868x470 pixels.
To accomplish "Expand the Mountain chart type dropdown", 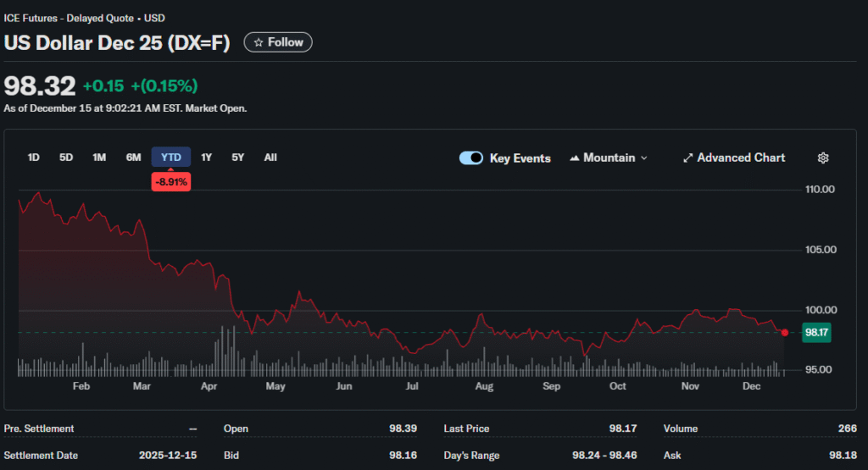I will [x=609, y=158].
